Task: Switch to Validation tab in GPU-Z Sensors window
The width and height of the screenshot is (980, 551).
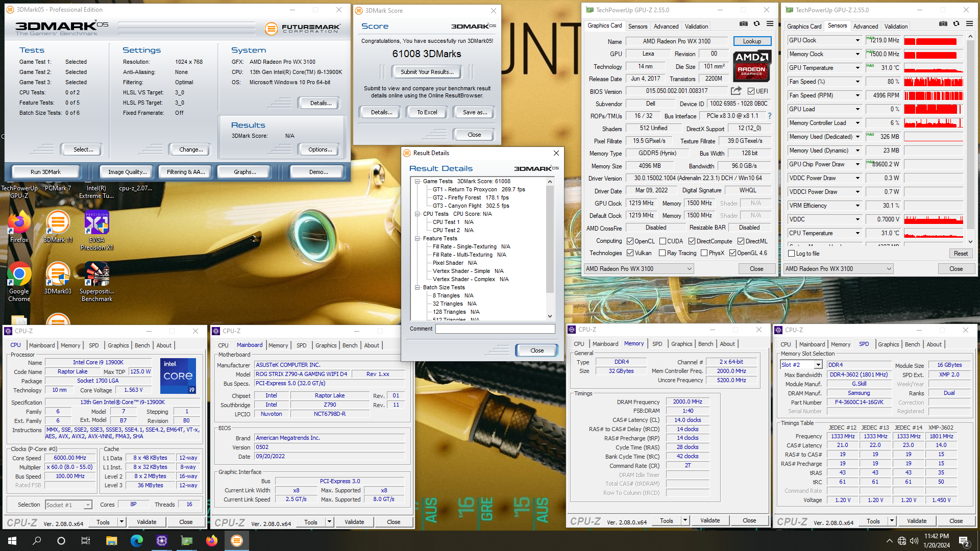Action: (896, 27)
